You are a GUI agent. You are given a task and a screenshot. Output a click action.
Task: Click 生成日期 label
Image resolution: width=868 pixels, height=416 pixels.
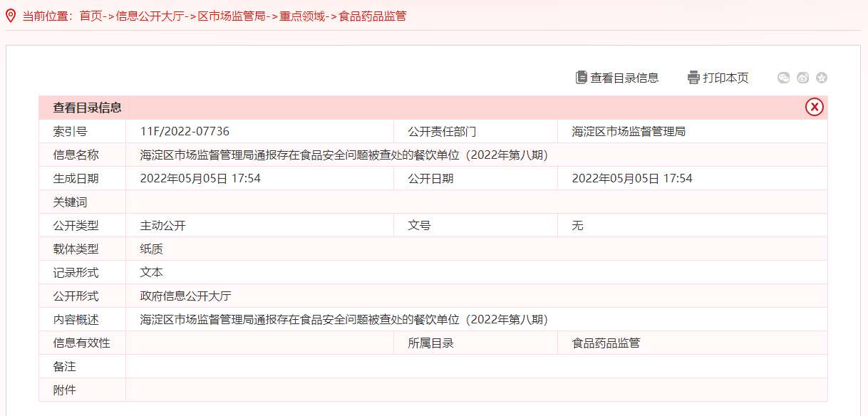click(x=76, y=179)
